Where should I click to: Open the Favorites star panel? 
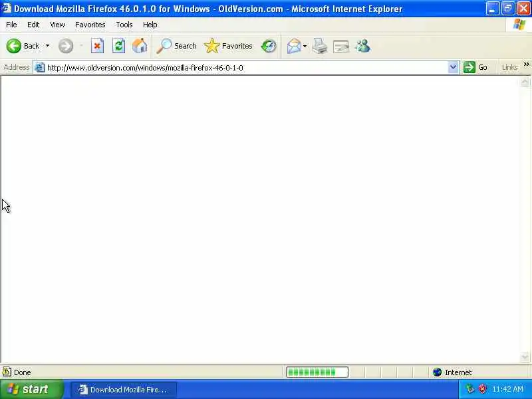point(228,46)
